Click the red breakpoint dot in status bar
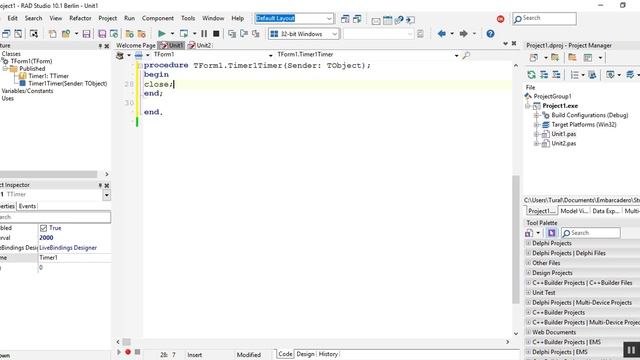 [128, 351]
